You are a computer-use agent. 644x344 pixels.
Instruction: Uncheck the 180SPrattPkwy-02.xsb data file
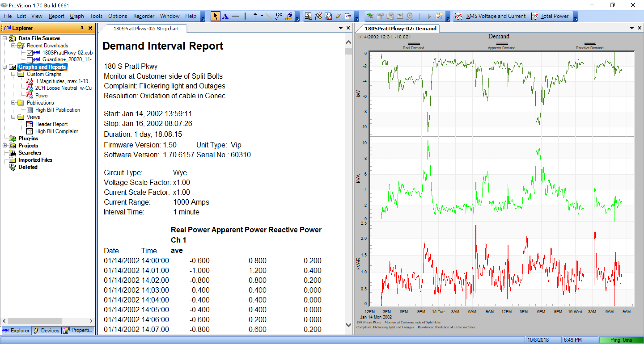click(29, 53)
